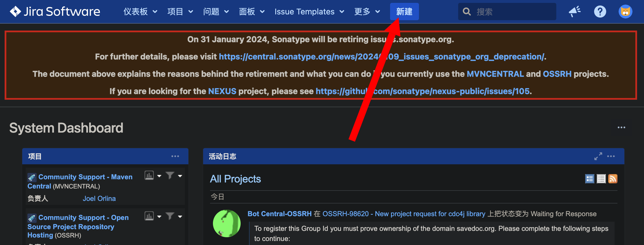Click the 新建 button
644x245 pixels.
pos(404,12)
